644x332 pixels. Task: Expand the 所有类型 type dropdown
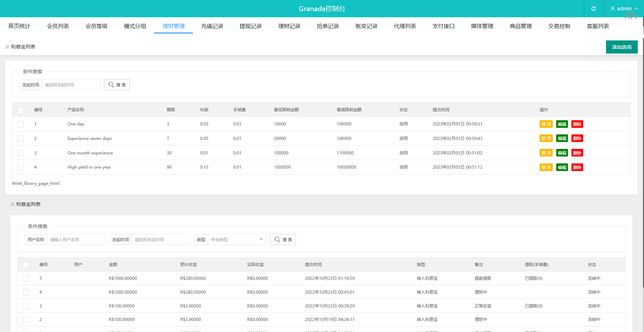[x=237, y=239]
